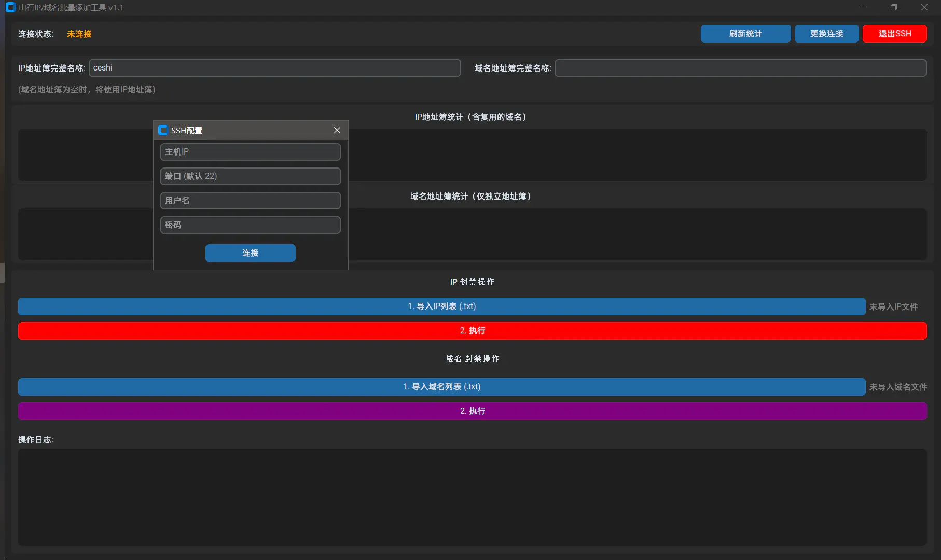Click the app icon in main title bar

click(x=10, y=8)
